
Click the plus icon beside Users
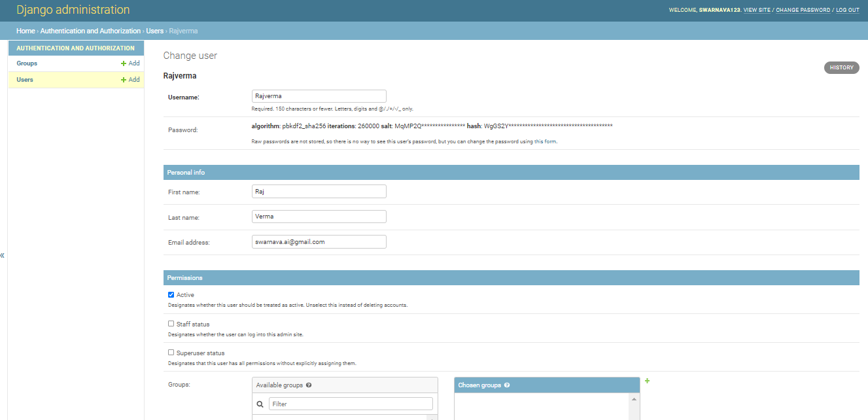(124, 80)
